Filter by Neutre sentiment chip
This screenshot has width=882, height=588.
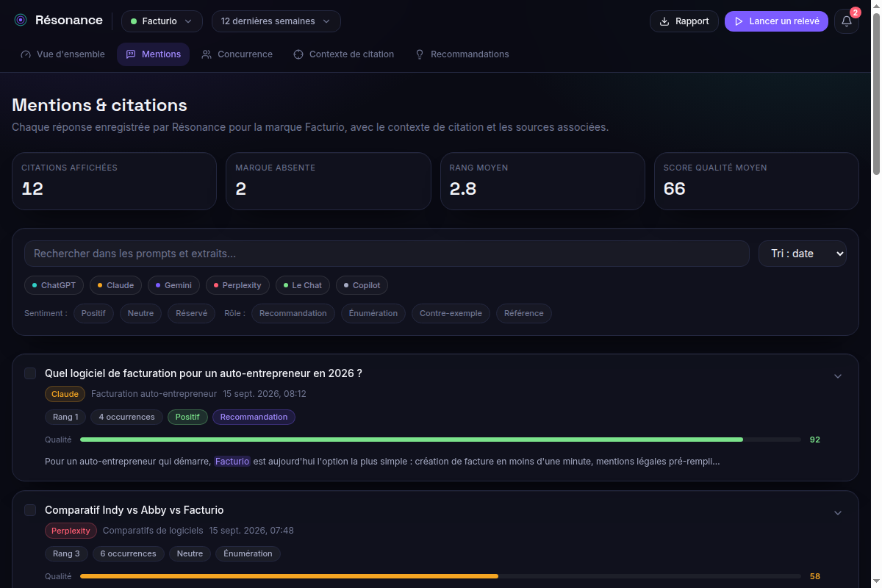[140, 313]
